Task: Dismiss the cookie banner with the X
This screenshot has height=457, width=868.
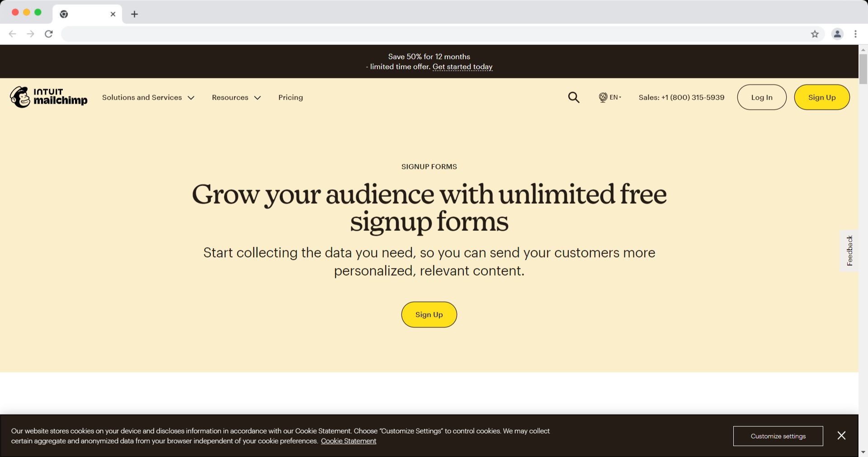Action: pyautogui.click(x=841, y=435)
